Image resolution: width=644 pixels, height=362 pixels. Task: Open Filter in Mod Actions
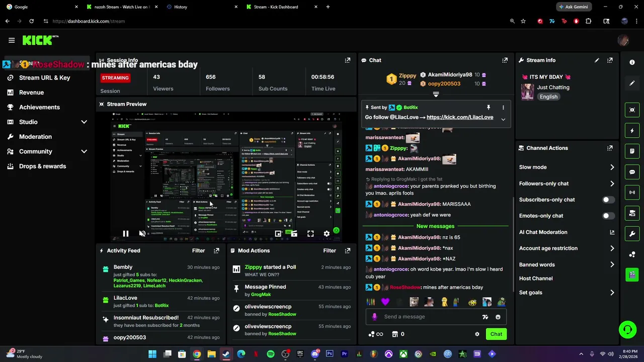point(330,250)
